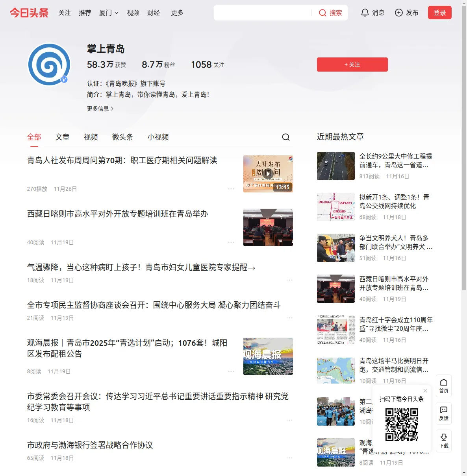Click the highway thumbnail in hot articles

pos(336,166)
